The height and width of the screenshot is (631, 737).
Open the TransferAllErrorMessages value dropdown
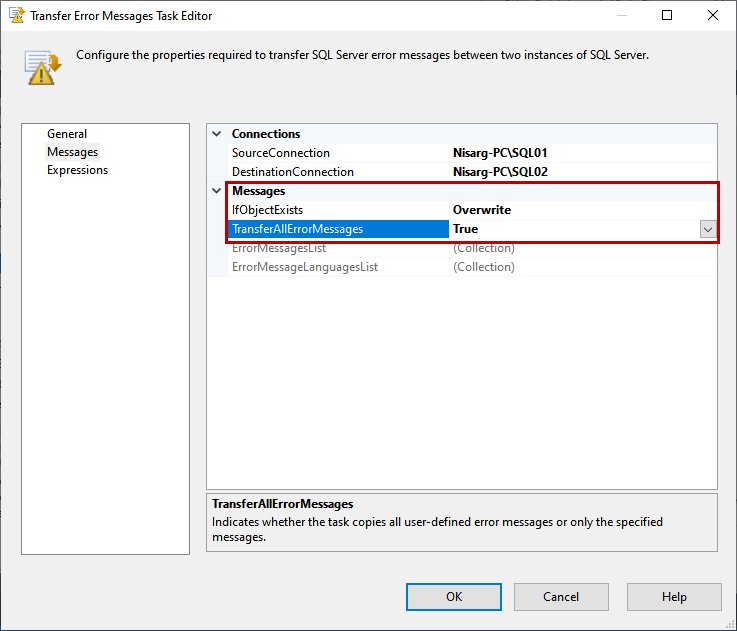point(708,229)
